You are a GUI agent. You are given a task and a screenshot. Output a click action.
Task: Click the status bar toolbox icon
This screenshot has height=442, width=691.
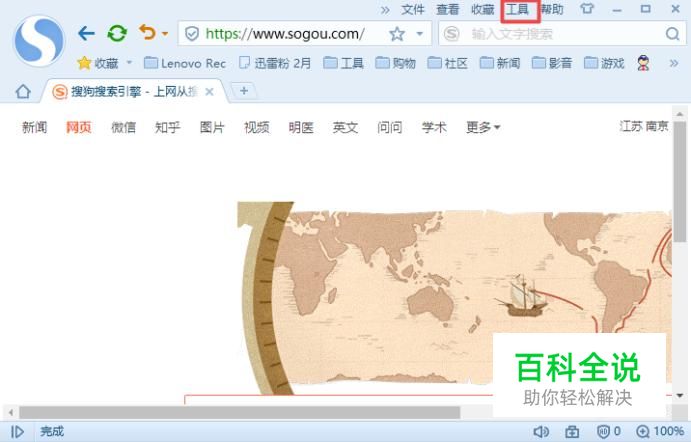[x=572, y=431]
